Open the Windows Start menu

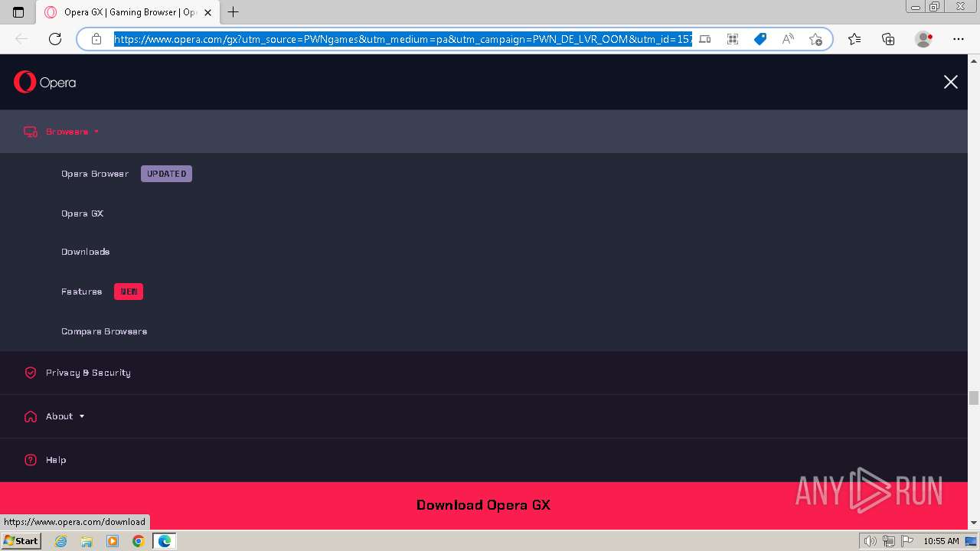click(x=21, y=541)
